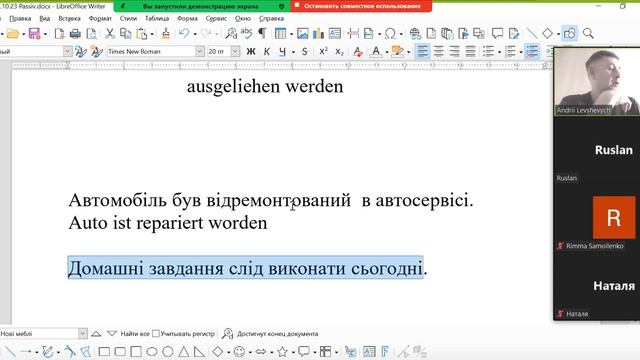
Task: Draw an ellipse from the drawing toolbar
Action: point(152,351)
